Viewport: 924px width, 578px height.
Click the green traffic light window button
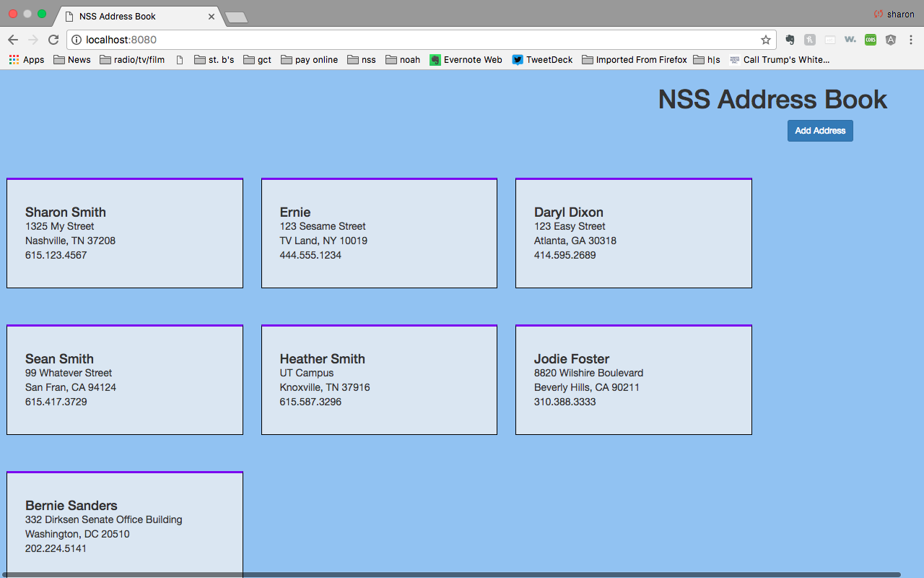click(x=42, y=13)
